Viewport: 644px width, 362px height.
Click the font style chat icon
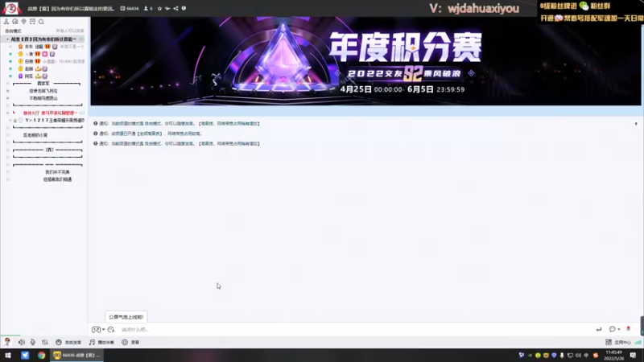tap(111, 330)
